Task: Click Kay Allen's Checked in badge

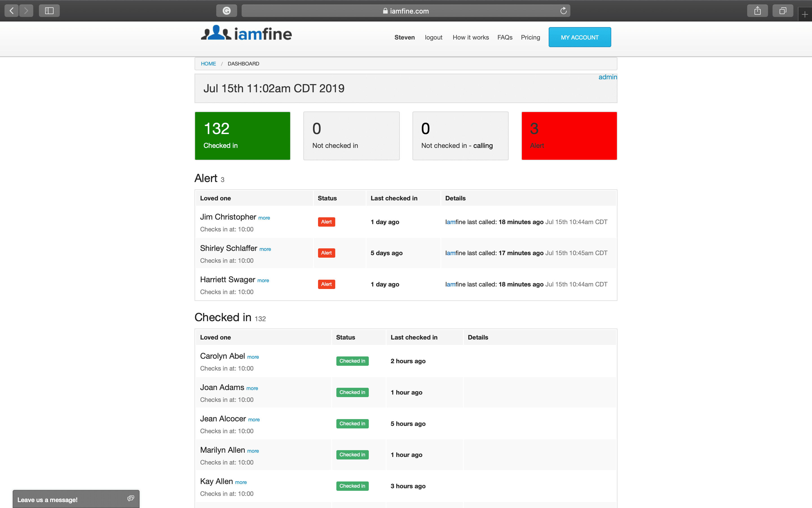Action: click(352, 486)
